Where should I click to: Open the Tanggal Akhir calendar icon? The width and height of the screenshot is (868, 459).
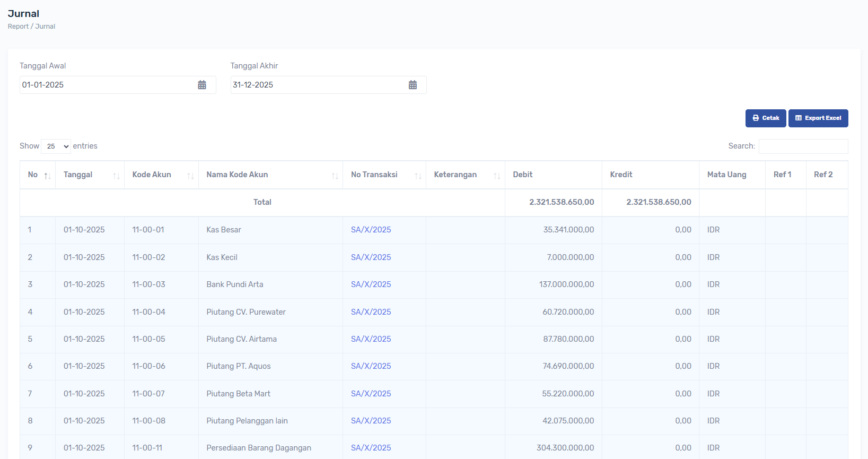[413, 85]
